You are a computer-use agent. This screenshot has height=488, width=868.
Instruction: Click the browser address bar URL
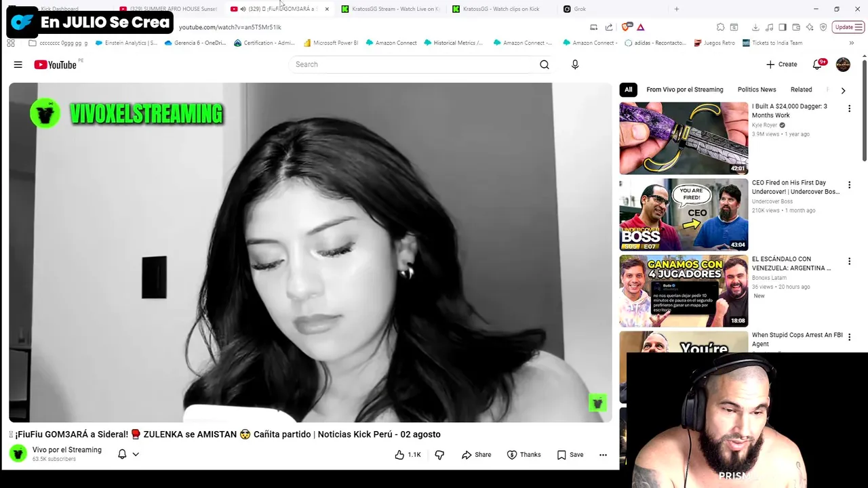pyautogui.click(x=230, y=27)
